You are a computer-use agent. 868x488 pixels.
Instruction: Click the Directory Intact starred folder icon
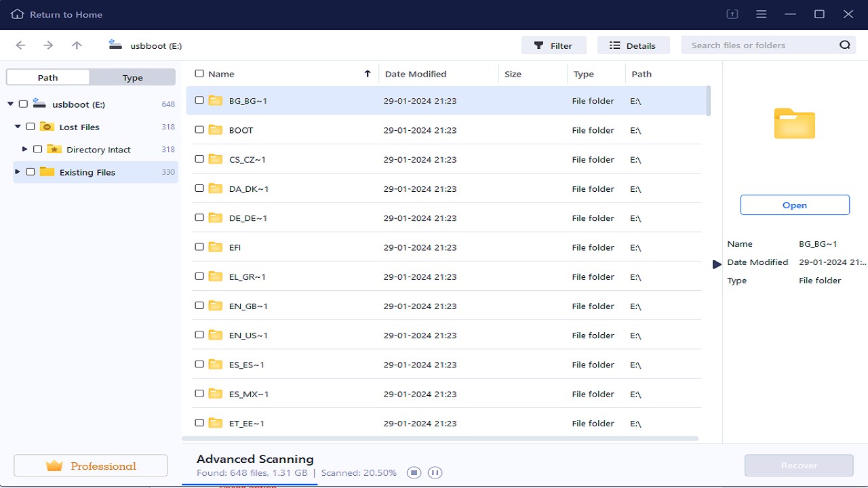point(54,149)
